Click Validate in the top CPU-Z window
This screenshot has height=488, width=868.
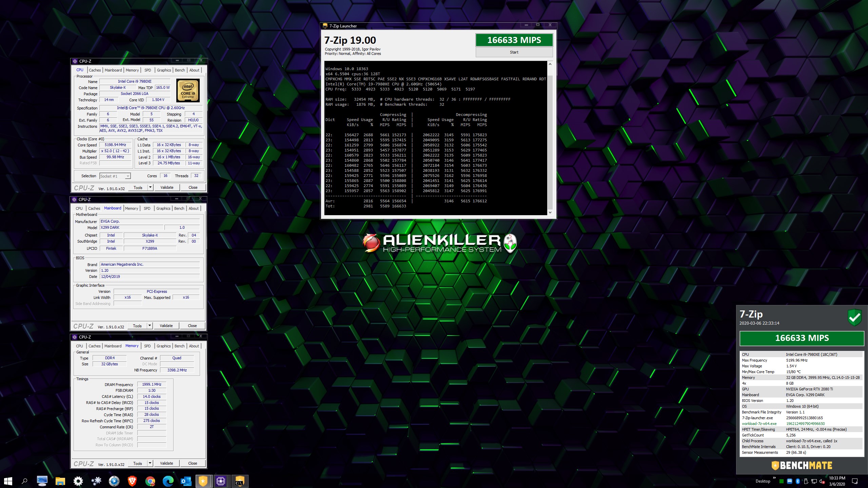[167, 187]
